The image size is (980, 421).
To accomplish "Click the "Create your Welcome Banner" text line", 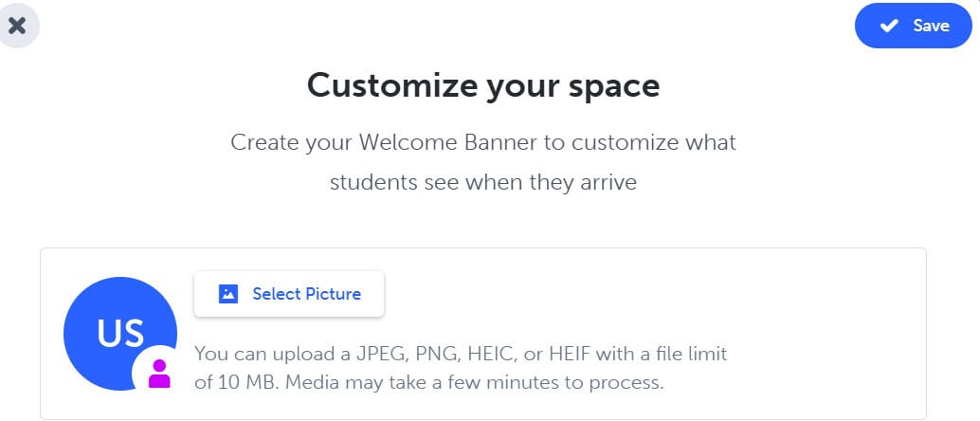I will (483, 143).
